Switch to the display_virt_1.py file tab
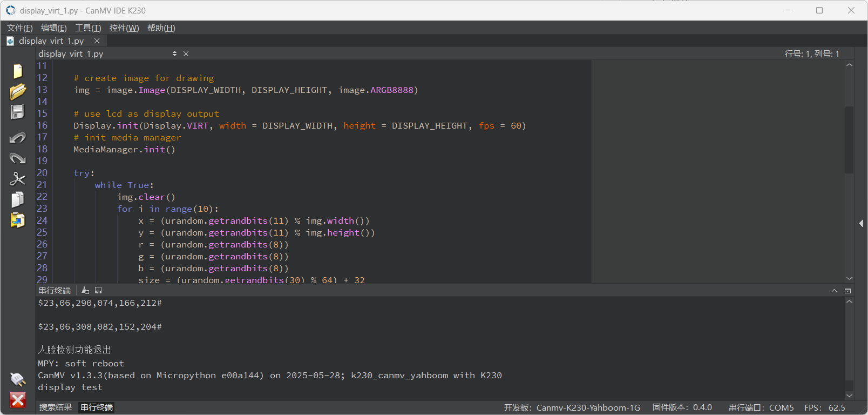 [x=51, y=41]
